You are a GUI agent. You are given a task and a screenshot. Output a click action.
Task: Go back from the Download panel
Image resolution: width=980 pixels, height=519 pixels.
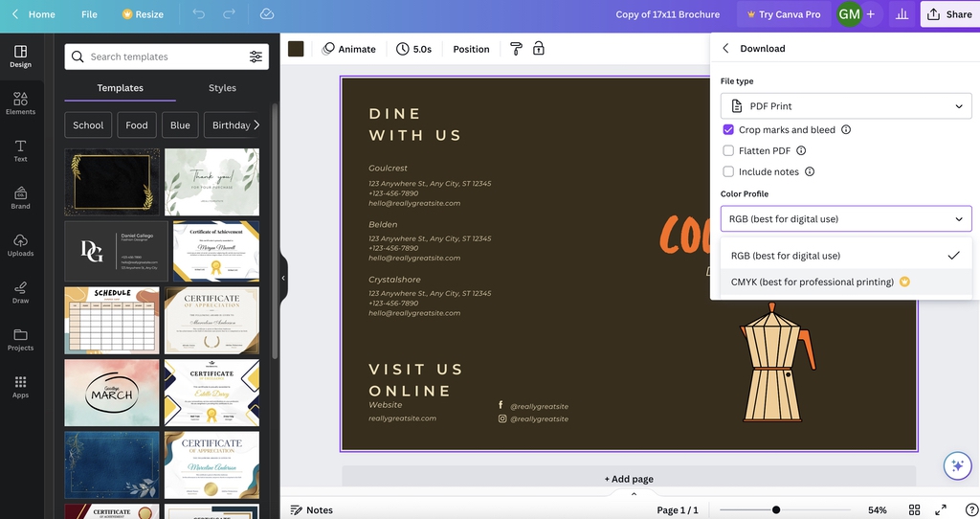point(725,48)
